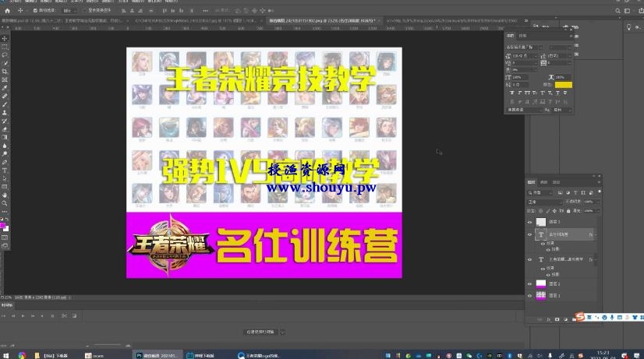Apply underline style in Character panel
This screenshot has width=644, height=359.
(x=557, y=93)
